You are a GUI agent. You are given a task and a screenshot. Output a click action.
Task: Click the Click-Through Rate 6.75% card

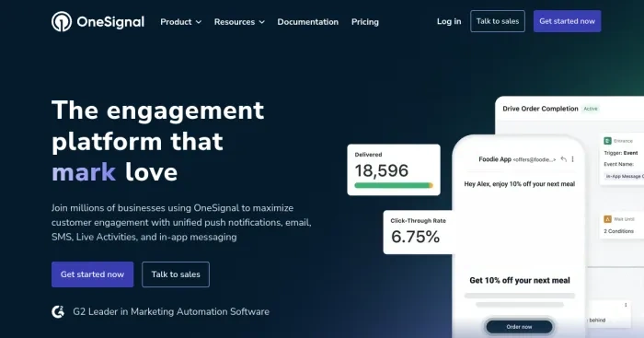(x=418, y=232)
